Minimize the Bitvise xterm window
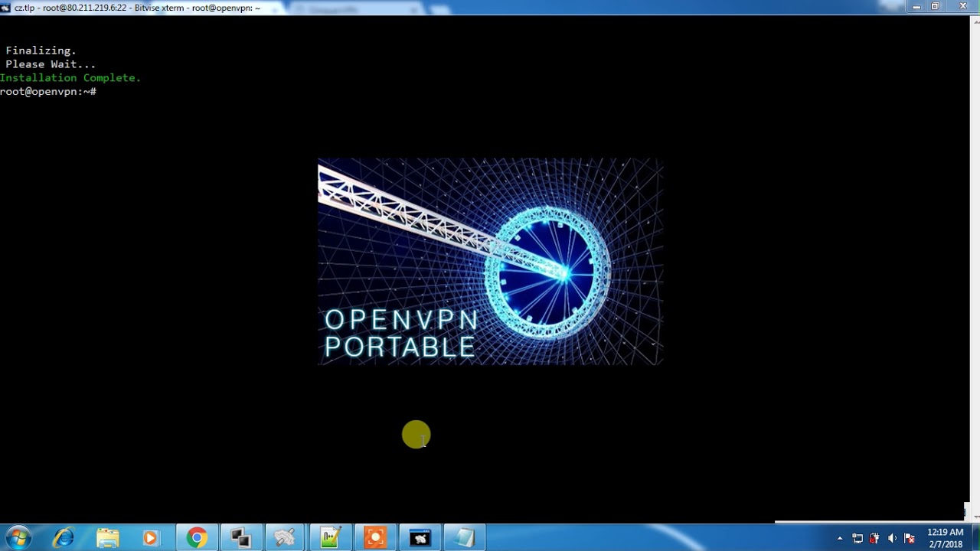The image size is (980, 551). tap(916, 7)
